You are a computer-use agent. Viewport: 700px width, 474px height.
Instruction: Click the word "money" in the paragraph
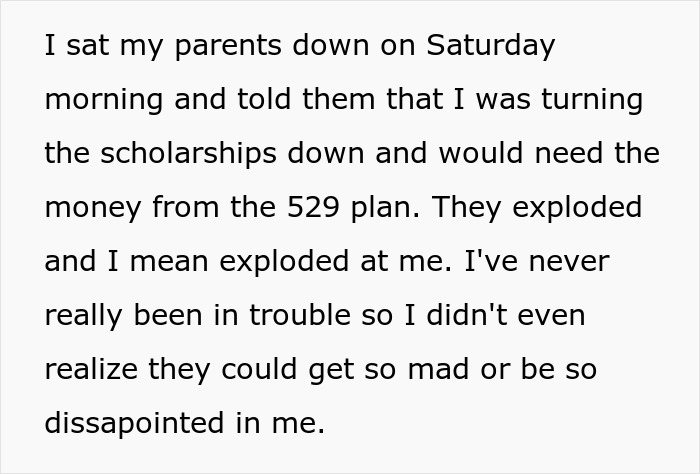click(x=91, y=208)
